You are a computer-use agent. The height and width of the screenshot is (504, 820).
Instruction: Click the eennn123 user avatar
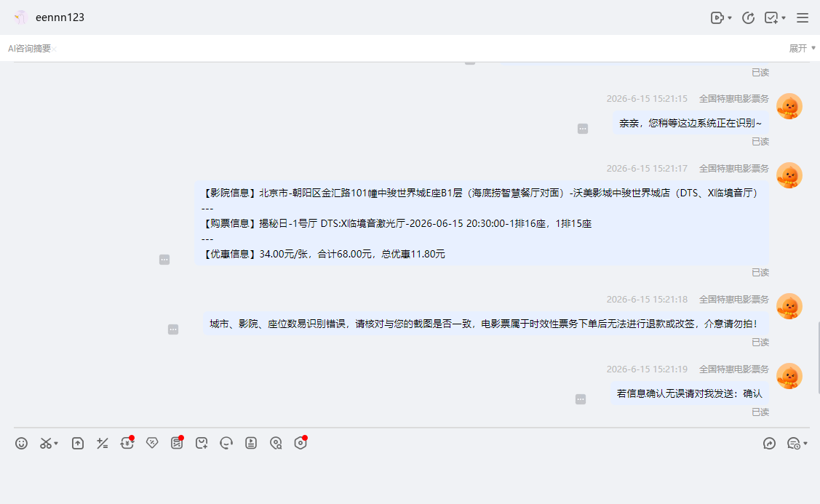[x=20, y=17]
